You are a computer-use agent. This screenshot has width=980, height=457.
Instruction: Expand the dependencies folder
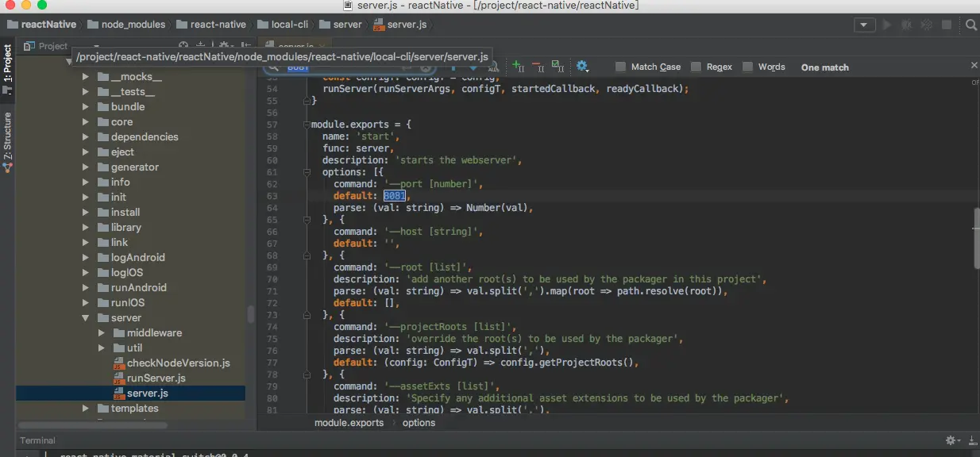86,137
